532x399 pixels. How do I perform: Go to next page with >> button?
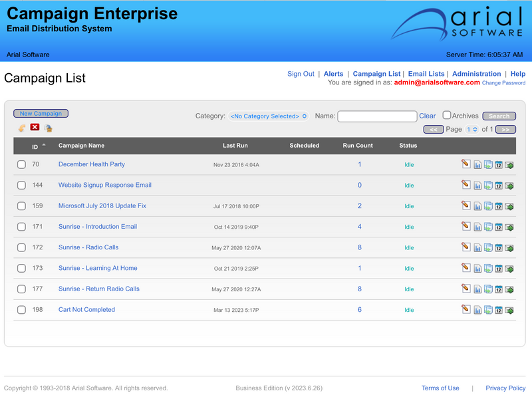[505, 130]
